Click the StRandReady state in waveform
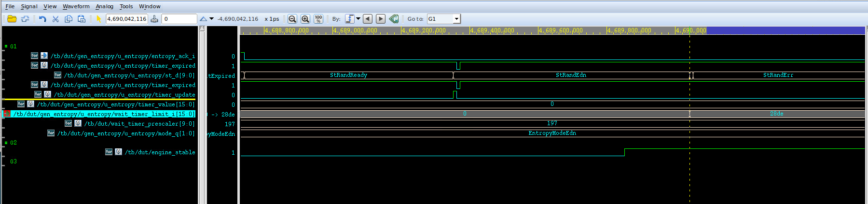 (x=348, y=75)
